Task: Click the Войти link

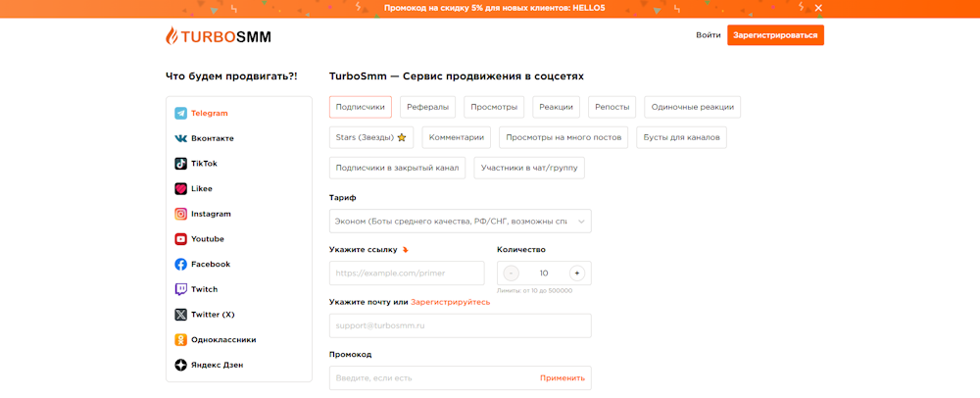Action: coord(708,35)
